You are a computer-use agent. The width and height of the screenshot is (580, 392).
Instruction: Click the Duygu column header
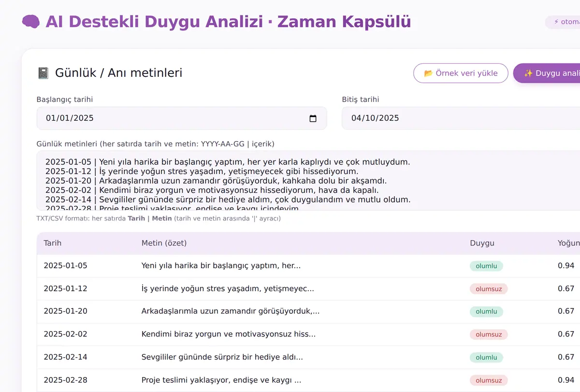(482, 243)
